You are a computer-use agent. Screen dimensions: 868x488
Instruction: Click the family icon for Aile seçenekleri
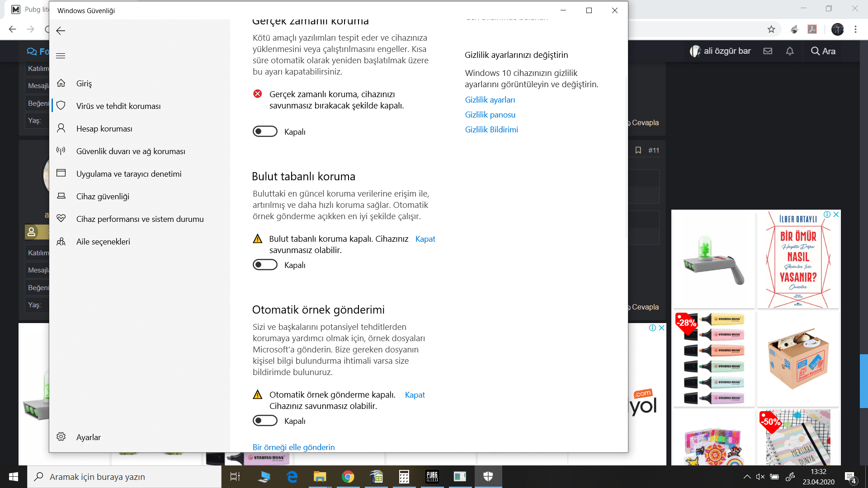click(61, 241)
